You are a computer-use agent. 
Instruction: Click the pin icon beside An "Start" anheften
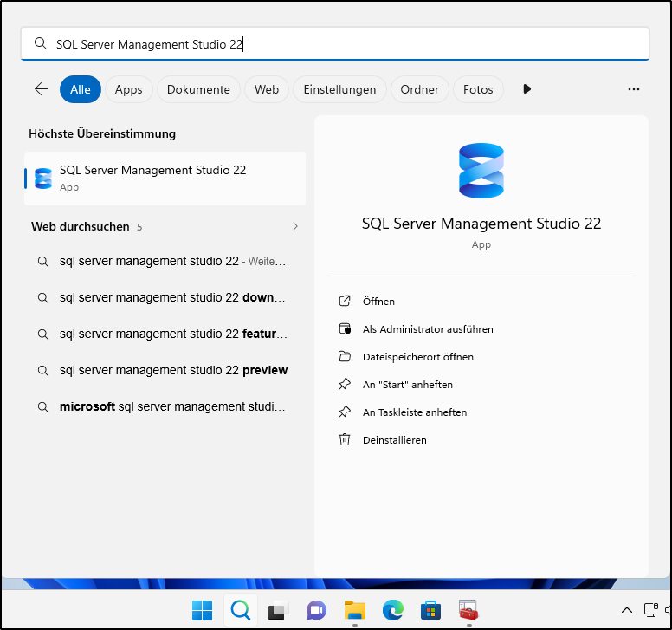tap(345, 384)
